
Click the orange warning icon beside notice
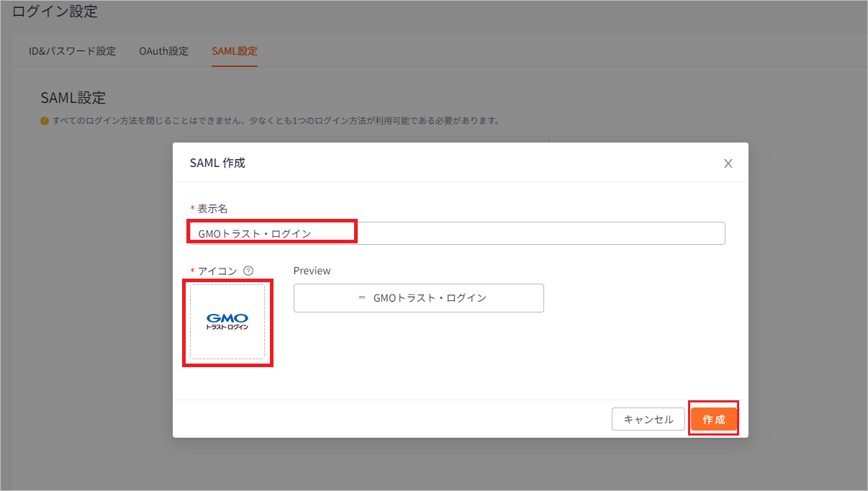[45, 121]
